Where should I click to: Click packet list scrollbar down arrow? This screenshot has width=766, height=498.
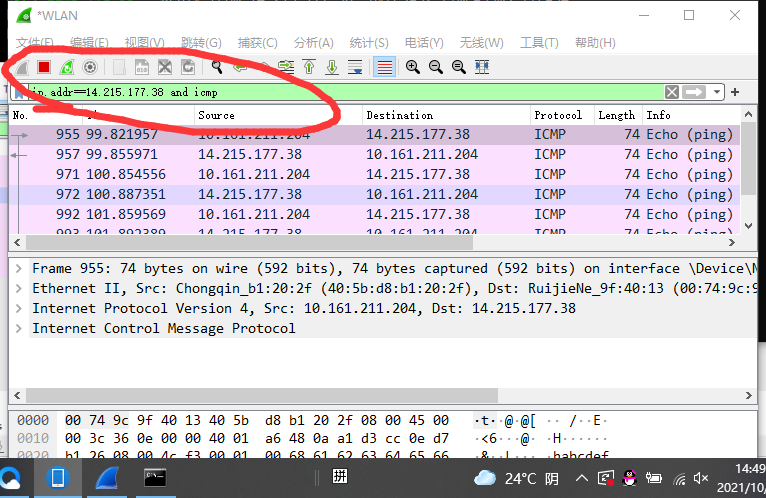pyautogui.click(x=748, y=225)
